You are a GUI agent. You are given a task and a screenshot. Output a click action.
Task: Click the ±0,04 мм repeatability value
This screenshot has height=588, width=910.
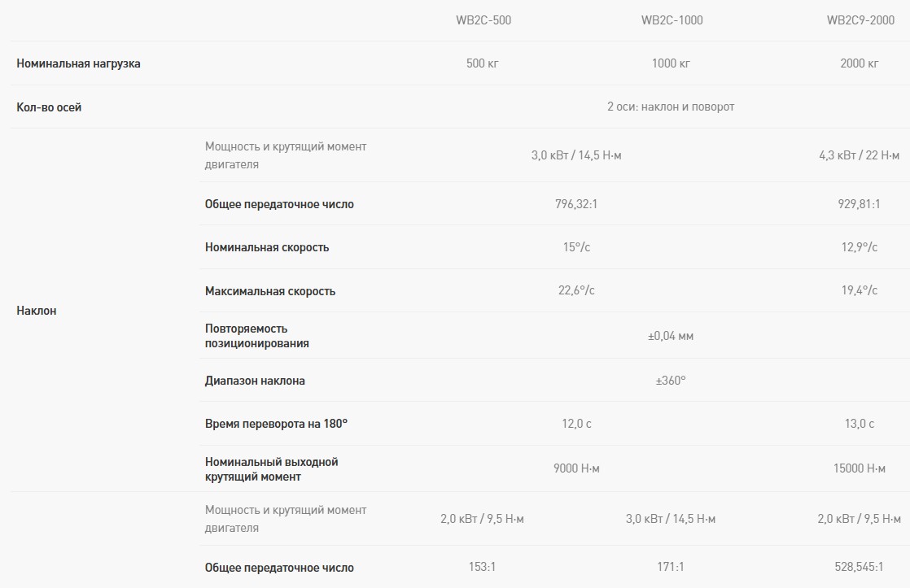point(671,335)
